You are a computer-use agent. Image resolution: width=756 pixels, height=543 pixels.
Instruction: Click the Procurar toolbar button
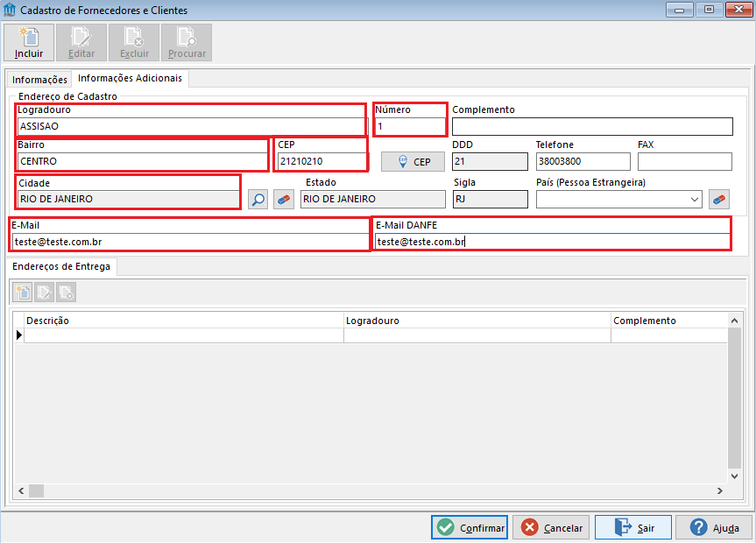coord(186,42)
